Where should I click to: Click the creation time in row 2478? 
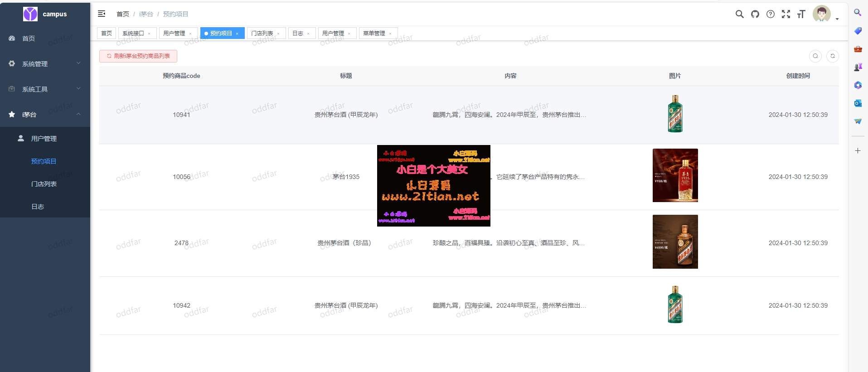(798, 243)
